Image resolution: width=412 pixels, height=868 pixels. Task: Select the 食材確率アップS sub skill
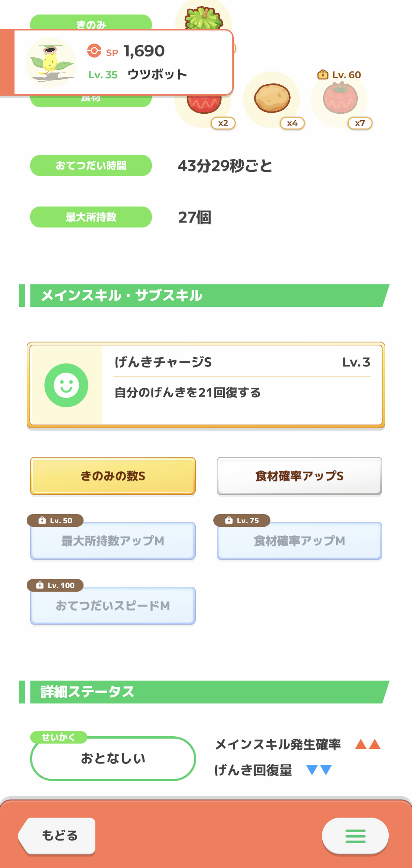[299, 476]
